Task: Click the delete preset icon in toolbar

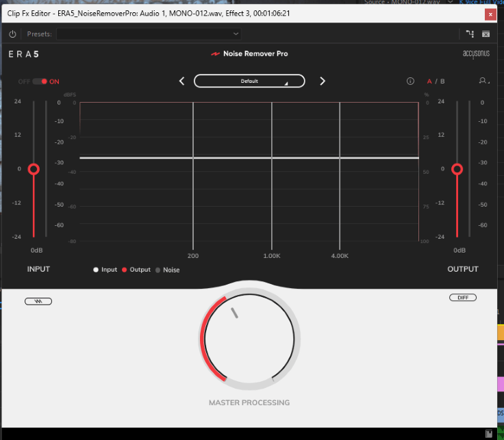Action: coord(486,34)
